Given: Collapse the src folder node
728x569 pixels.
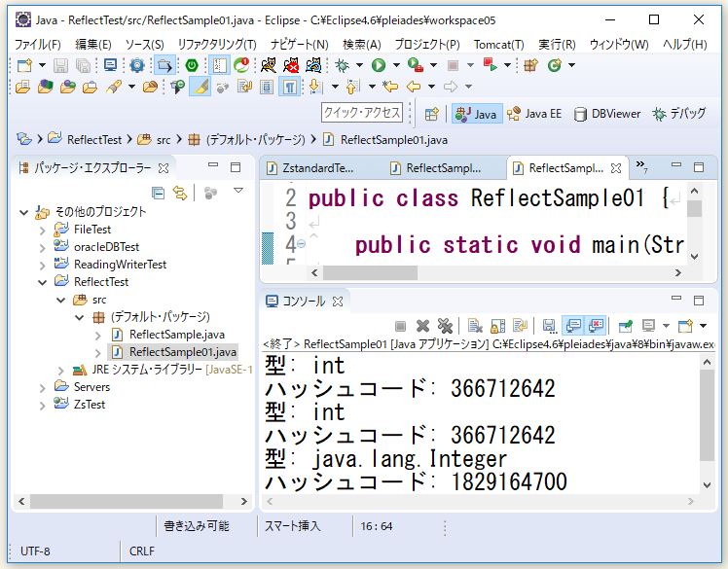Looking at the screenshot, I should [60, 301].
